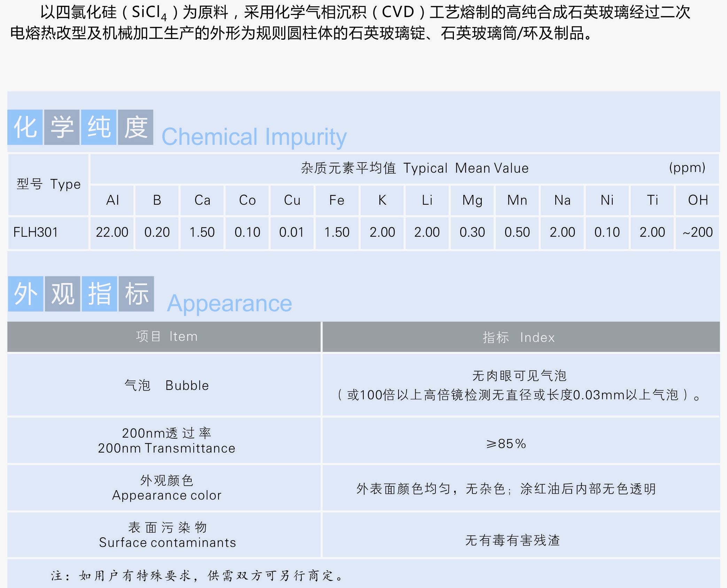
Task: Select the 0.01 value under Cu
Action: point(292,232)
